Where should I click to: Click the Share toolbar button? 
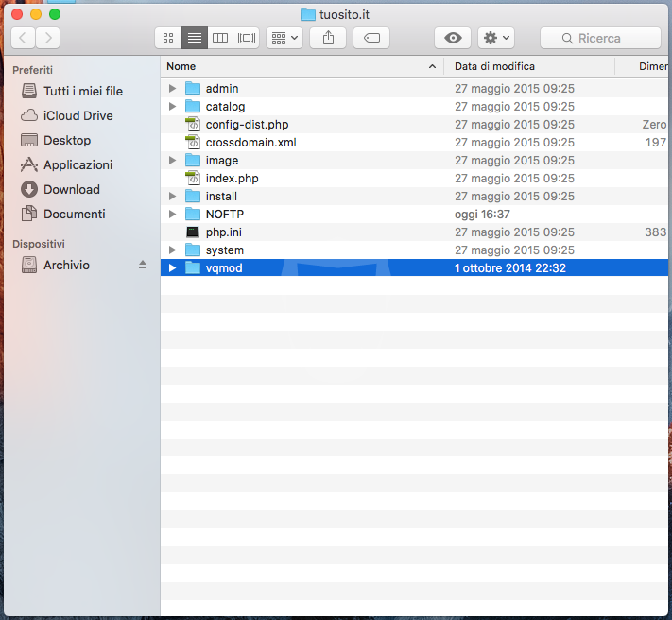click(328, 38)
